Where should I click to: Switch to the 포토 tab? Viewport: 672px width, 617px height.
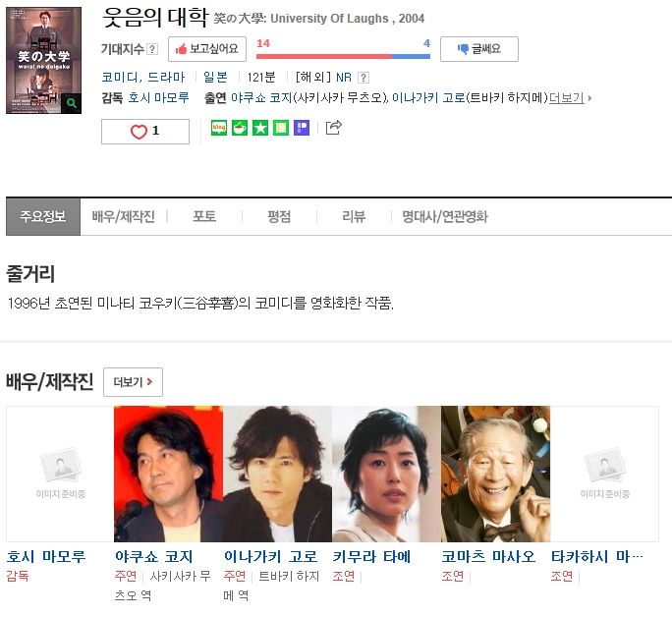pos(204,217)
